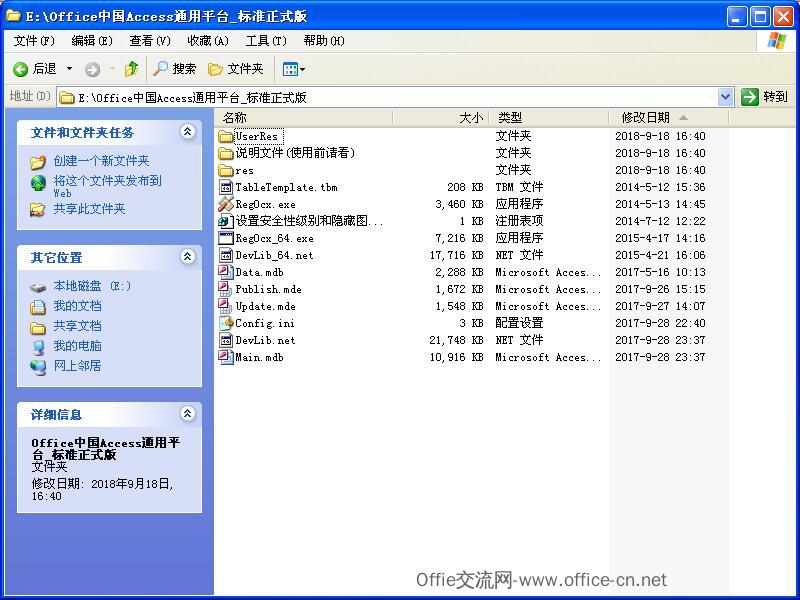Viewport: 800px width, 600px height.
Task: Click 将这个文件夹发布到 Web link
Action: (x=108, y=186)
